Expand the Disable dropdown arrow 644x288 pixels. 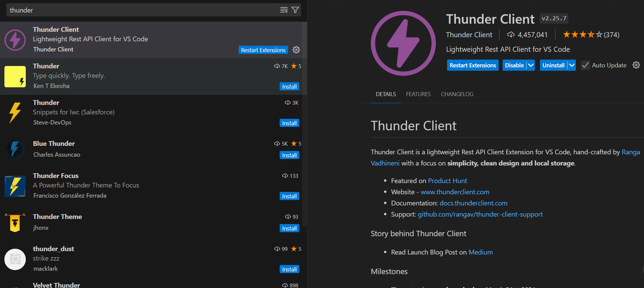click(x=531, y=65)
